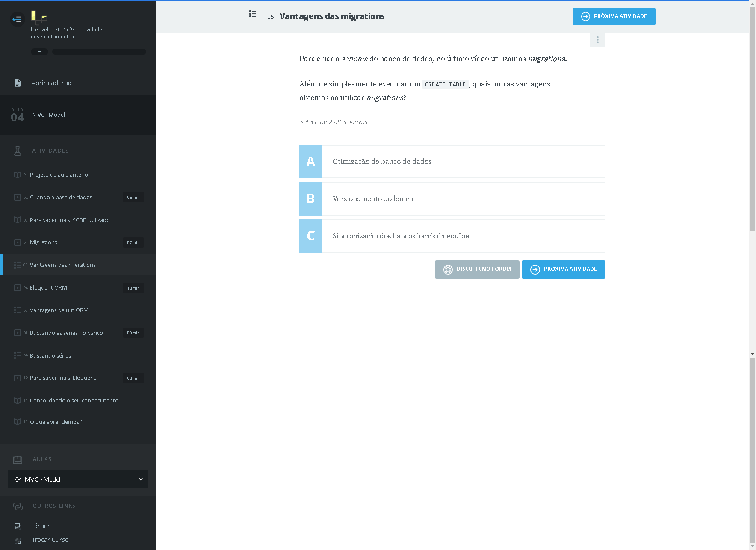
Task: Select alternative B Versionamento do banco
Action: (452, 199)
